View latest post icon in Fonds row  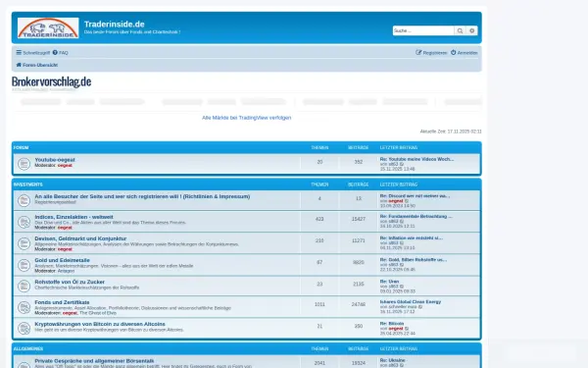tap(420, 307)
